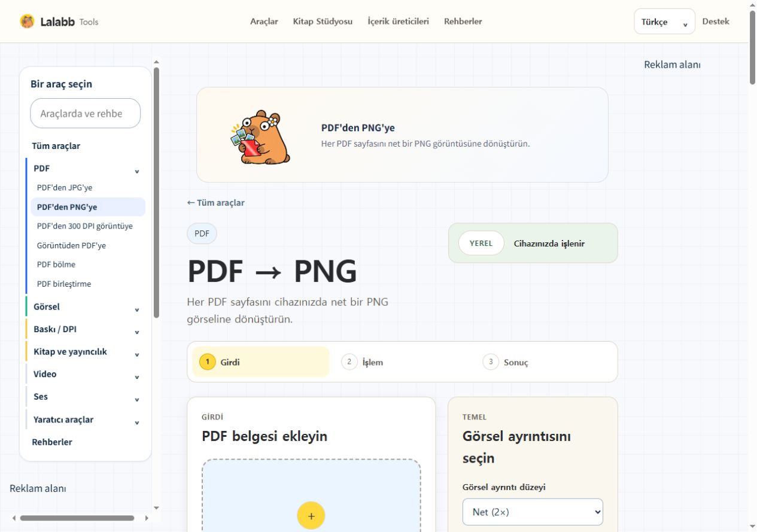Focus the Araçlarda ve rehberlerde search field
The width and height of the screenshot is (757, 532).
86,113
